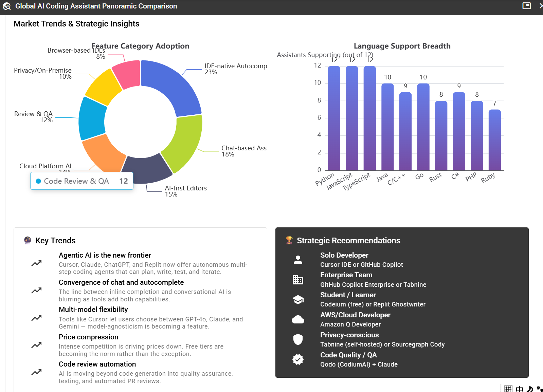Click the 'Privacy-conscious' recommendation title

349,335
